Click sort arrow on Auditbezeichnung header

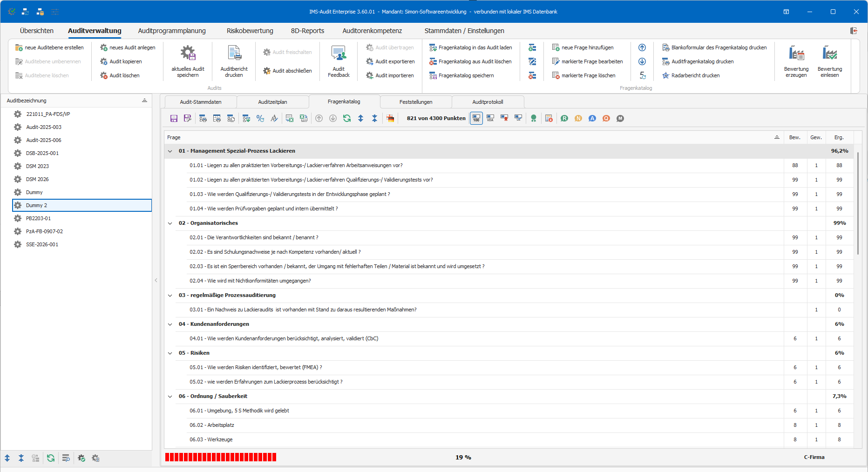point(144,101)
